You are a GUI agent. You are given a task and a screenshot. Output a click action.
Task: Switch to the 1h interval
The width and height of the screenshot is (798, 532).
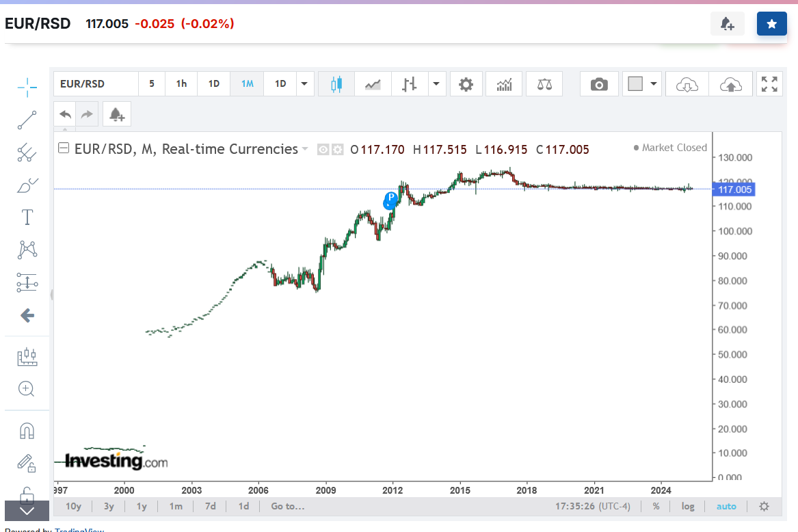point(181,84)
